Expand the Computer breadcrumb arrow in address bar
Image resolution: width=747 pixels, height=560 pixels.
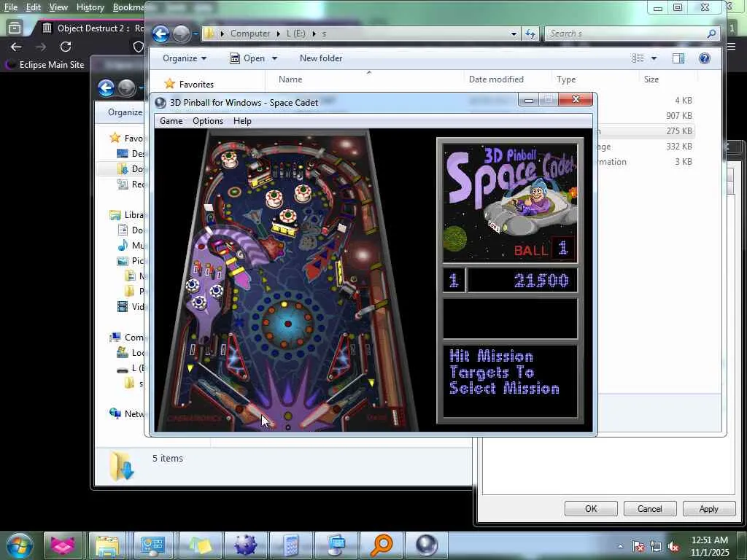(x=278, y=34)
